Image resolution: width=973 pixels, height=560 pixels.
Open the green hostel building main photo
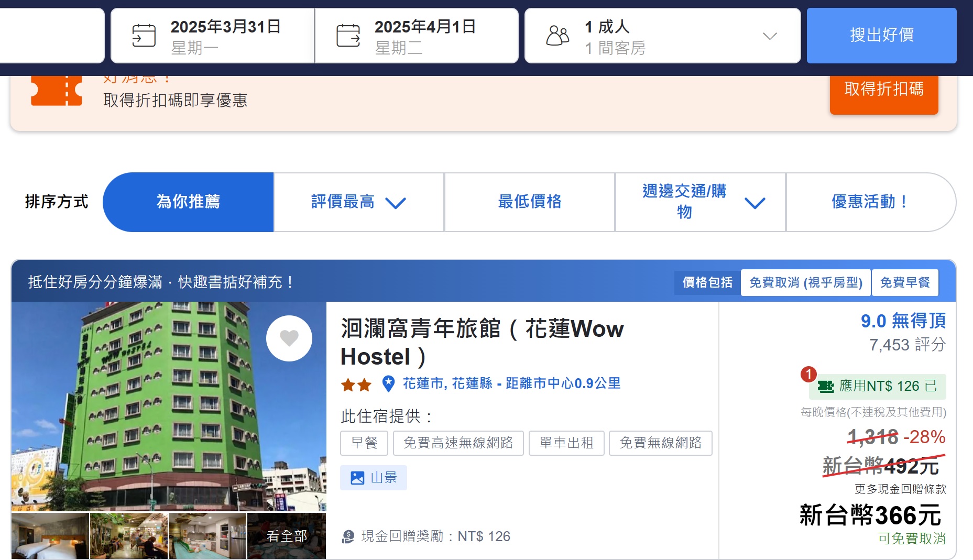(x=168, y=407)
